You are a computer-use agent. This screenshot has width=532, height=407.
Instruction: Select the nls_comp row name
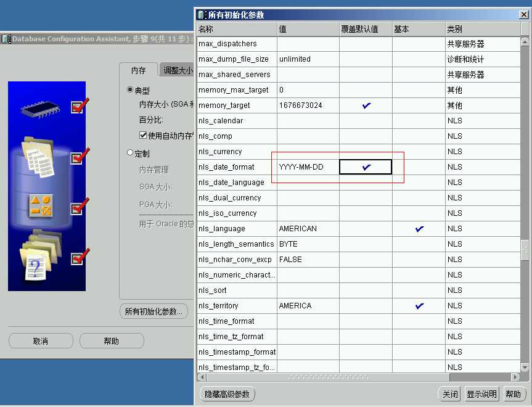[x=237, y=136]
